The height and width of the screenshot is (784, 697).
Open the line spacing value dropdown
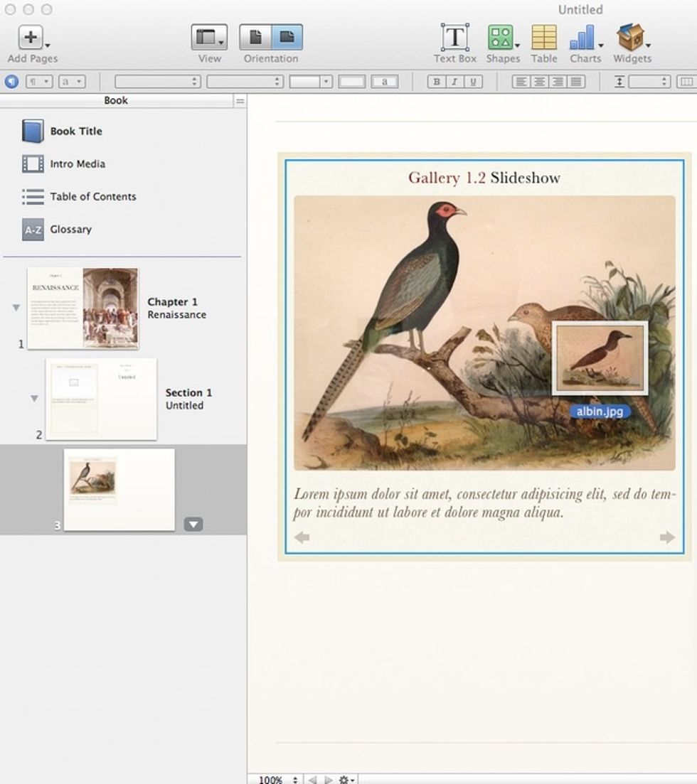649,82
